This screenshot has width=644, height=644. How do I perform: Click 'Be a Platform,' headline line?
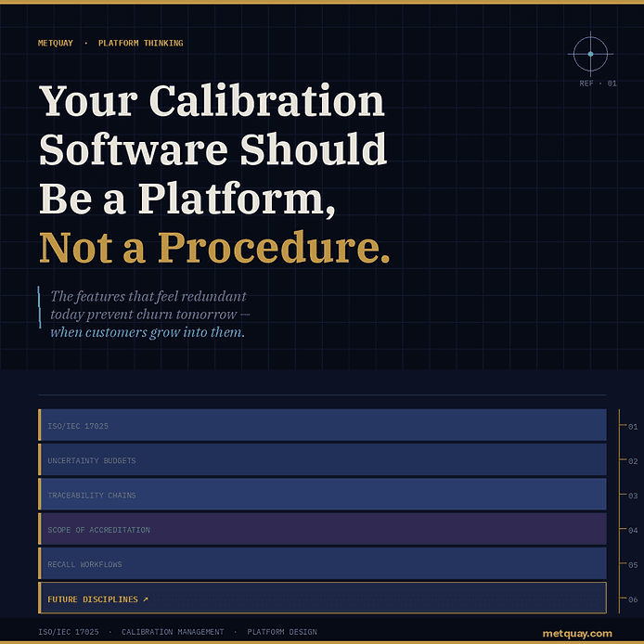point(187,199)
